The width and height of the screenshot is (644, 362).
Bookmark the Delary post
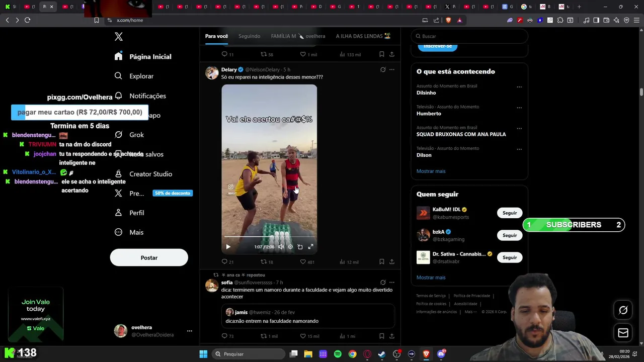point(382,262)
